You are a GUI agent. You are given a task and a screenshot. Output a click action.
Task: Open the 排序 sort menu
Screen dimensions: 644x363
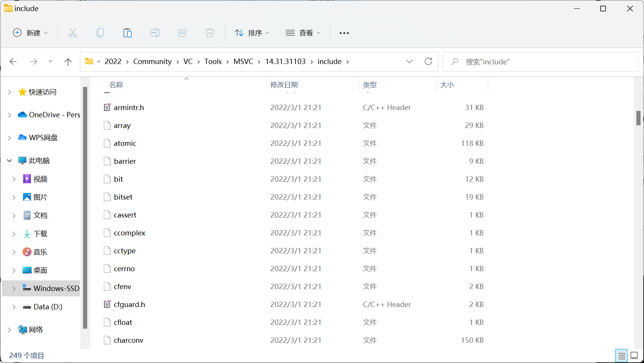click(252, 33)
